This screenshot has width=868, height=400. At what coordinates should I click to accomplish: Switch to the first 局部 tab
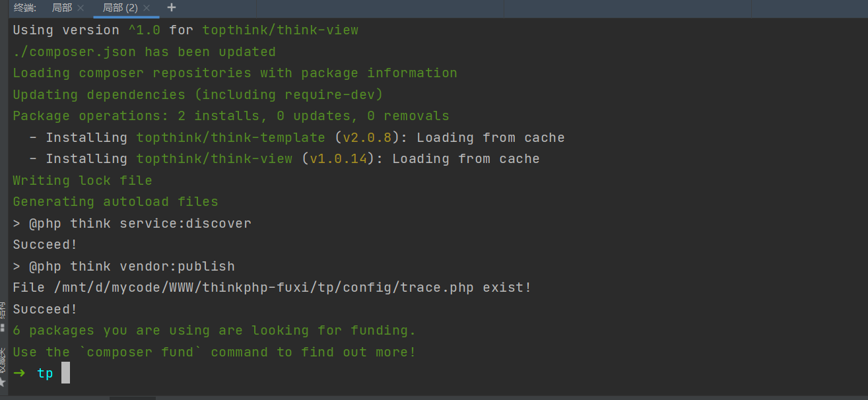click(61, 8)
